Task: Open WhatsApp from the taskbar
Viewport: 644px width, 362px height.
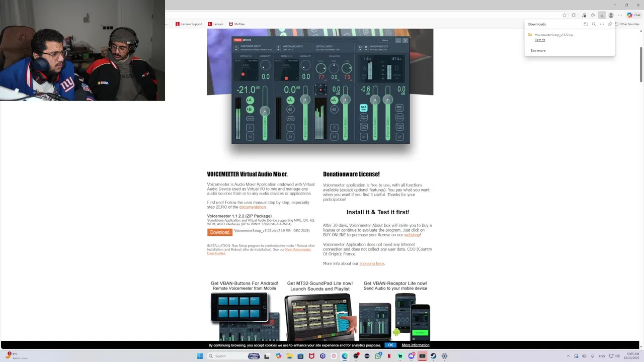Action: pyautogui.click(x=378, y=356)
